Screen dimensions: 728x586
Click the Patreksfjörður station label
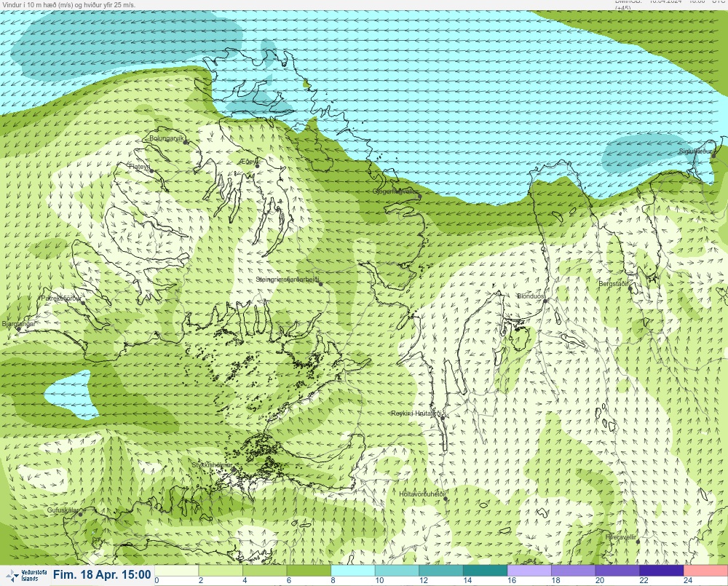(62, 298)
